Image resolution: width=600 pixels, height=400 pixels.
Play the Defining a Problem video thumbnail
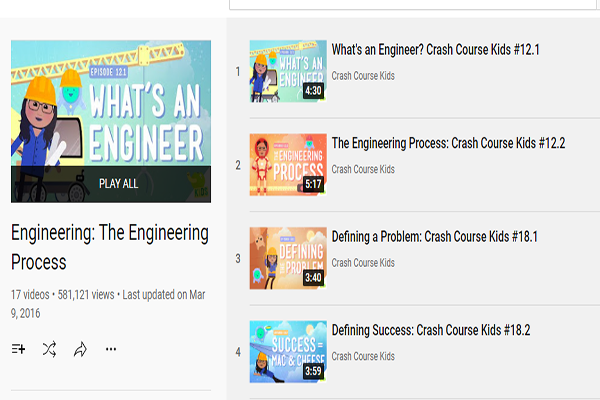[287, 258]
